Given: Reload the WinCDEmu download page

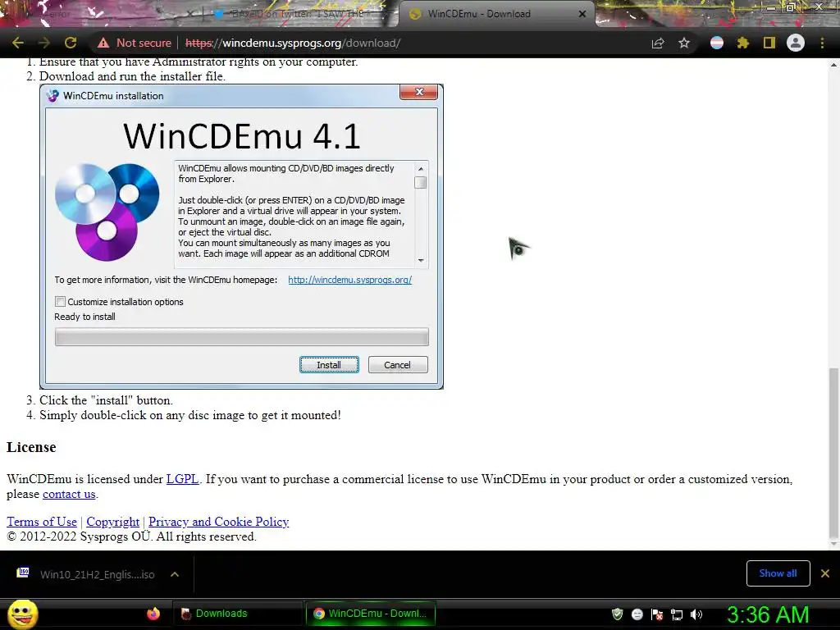Looking at the screenshot, I should (x=71, y=43).
